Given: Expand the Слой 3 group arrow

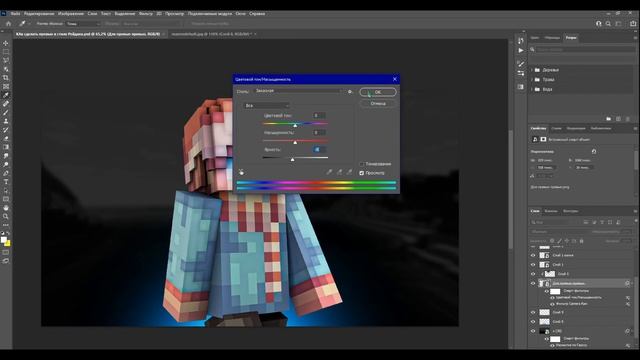Looking at the screenshot, I should pyautogui.click(x=542, y=274).
